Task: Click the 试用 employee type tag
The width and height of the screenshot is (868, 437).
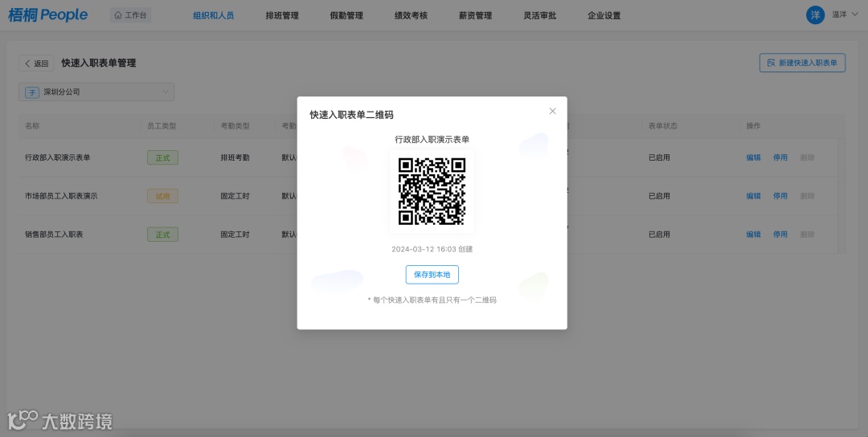Action: click(162, 196)
